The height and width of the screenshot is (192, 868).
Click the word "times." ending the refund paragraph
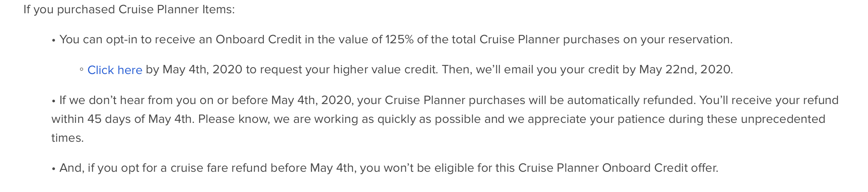[68, 138]
